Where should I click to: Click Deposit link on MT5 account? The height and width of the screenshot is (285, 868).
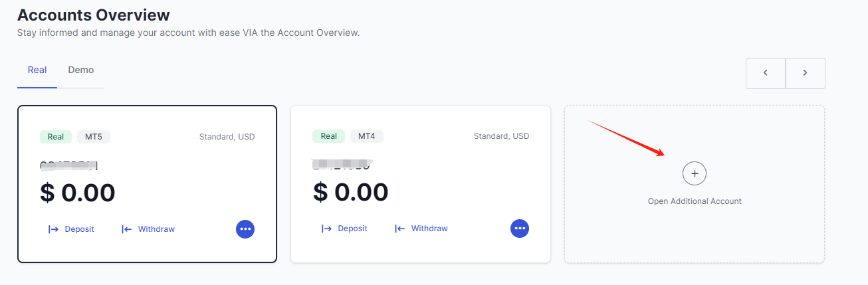coord(80,229)
